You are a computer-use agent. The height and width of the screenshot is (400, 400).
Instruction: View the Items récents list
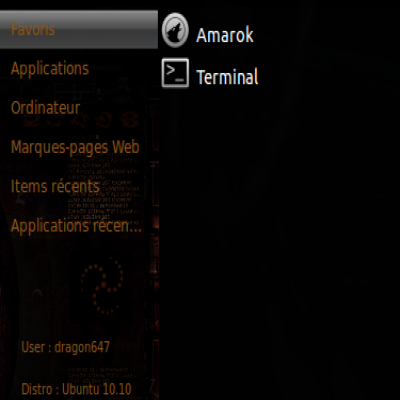pos(55,186)
